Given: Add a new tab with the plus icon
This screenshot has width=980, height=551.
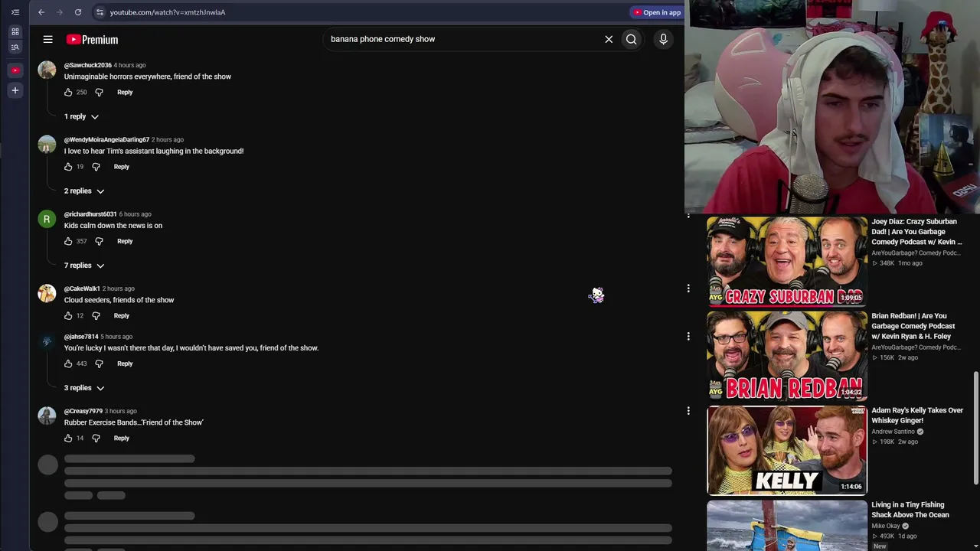Looking at the screenshot, I should click(x=15, y=90).
